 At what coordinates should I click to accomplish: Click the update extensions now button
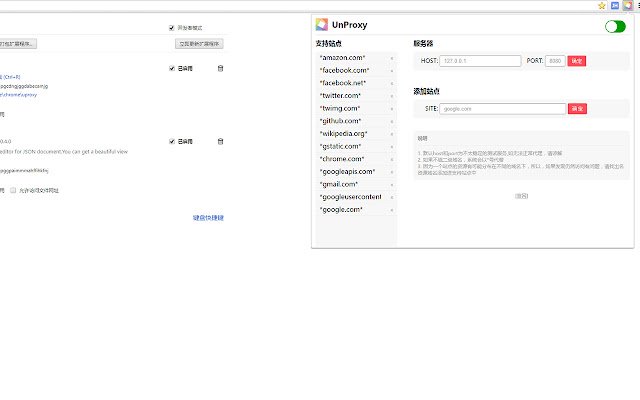coord(199,44)
